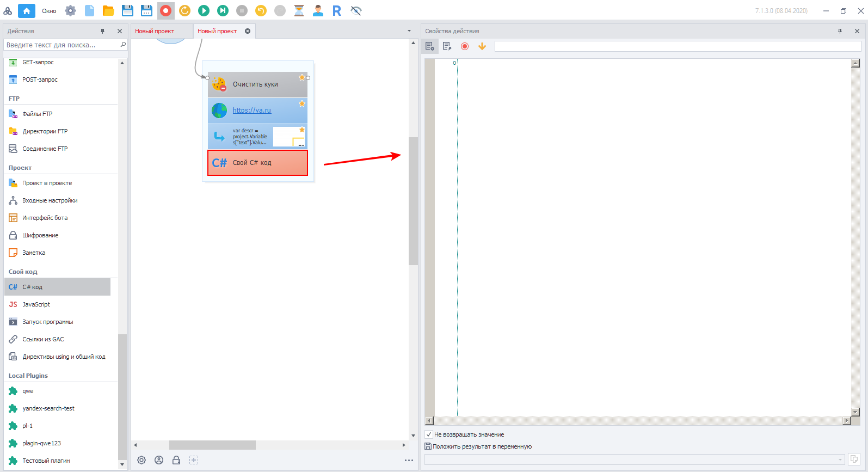This screenshot has width=868, height=472.
Task: Click first code settings icon in properties toolbar
Action: pos(430,46)
